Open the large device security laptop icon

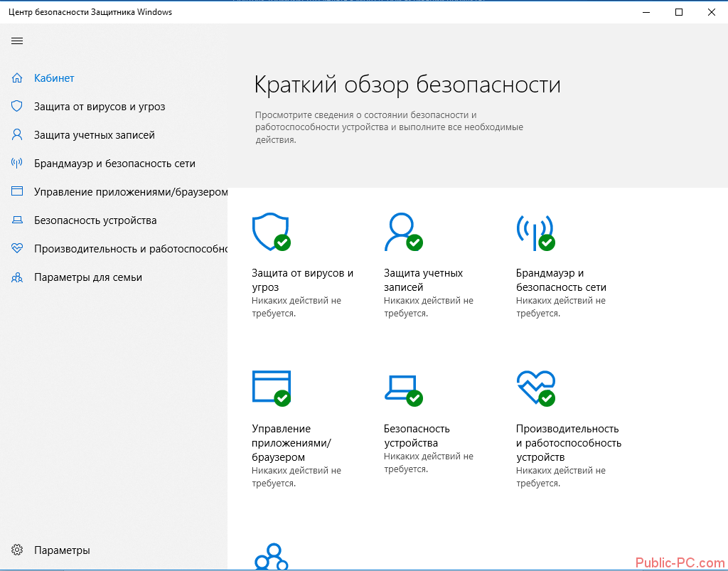[x=403, y=390]
